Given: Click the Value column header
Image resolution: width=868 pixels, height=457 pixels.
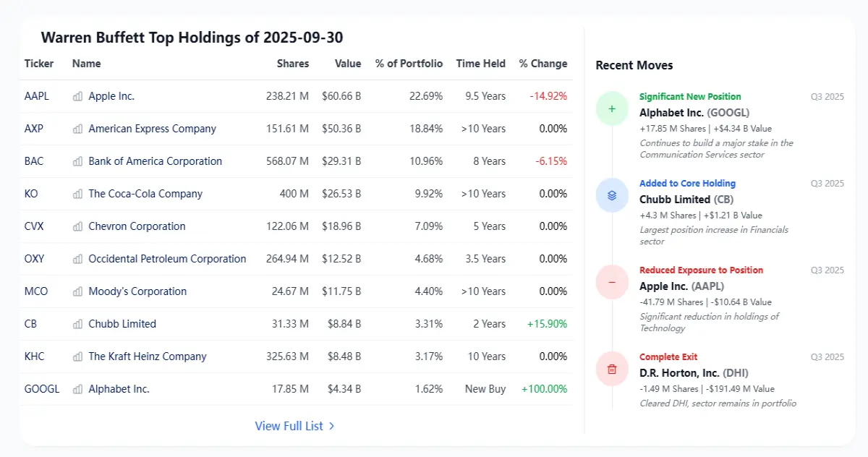Looking at the screenshot, I should point(348,64).
